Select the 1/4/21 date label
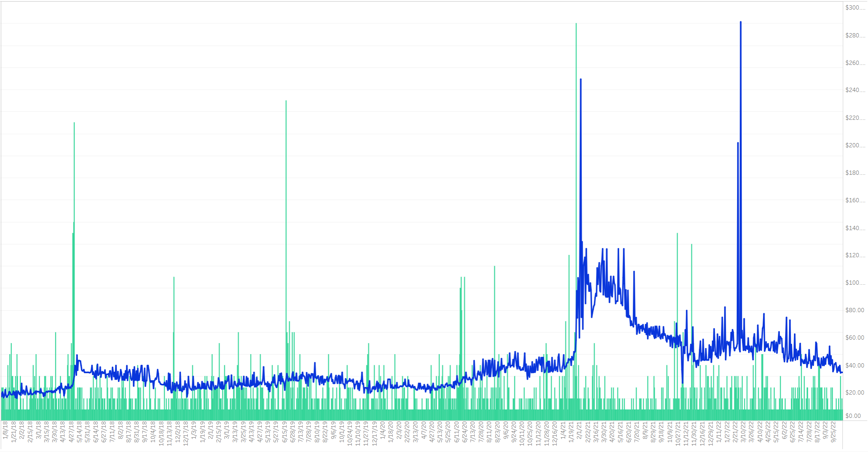868x456 pixels. point(563,430)
